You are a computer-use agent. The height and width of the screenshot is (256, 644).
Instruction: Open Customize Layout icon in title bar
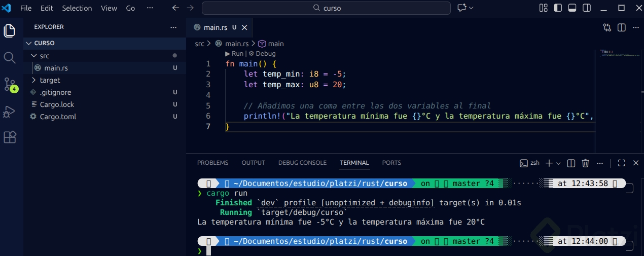(x=544, y=8)
